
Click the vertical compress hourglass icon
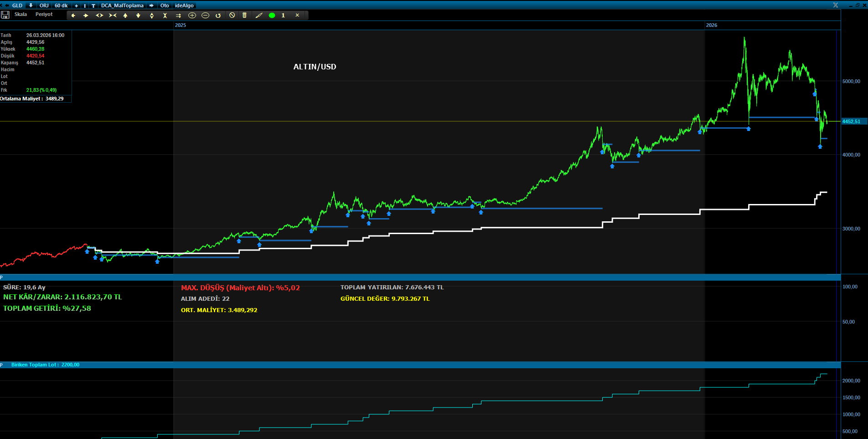coord(165,16)
